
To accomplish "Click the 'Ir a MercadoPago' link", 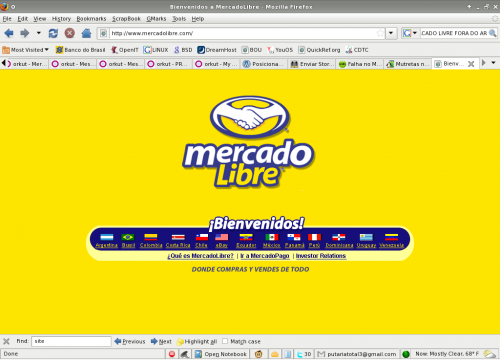I will [x=265, y=256].
